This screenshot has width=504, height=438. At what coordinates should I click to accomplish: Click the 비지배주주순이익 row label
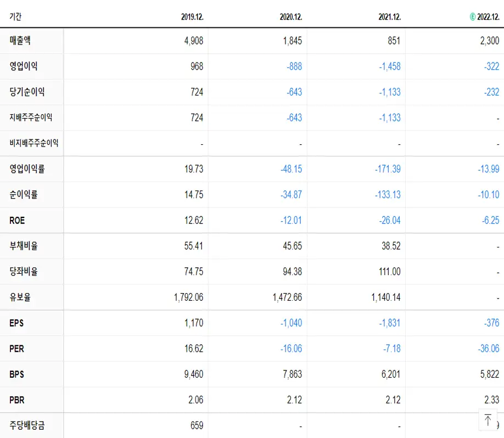point(34,143)
